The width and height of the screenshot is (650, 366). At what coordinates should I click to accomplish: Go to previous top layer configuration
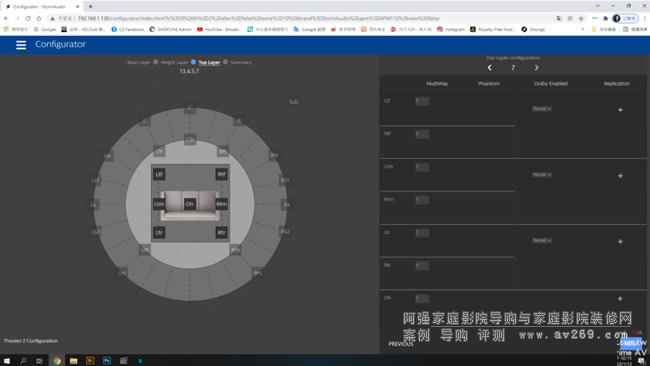(490, 68)
